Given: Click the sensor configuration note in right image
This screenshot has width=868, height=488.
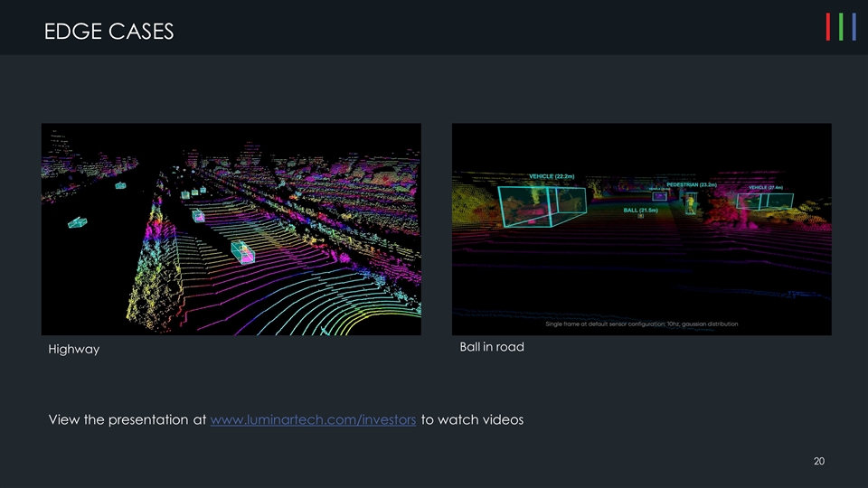Looking at the screenshot, I should click(x=641, y=324).
